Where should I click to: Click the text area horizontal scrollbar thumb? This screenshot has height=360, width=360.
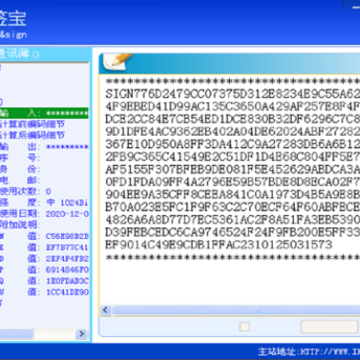[236, 310]
